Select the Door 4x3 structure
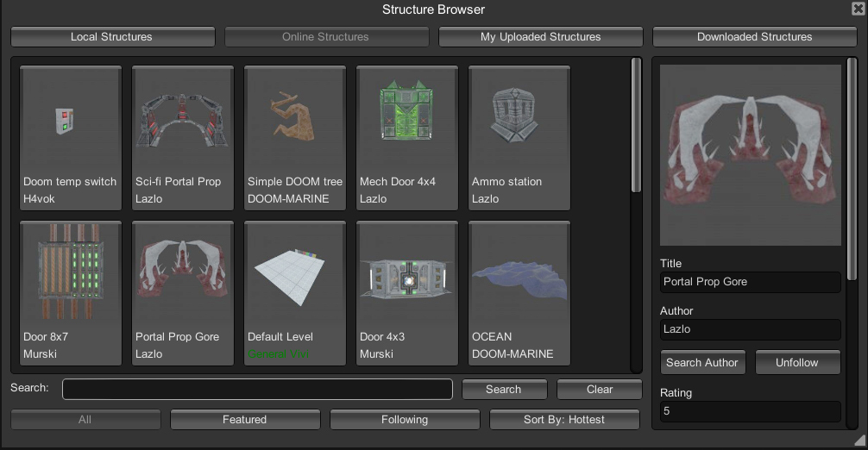Viewport: 868px width, 450px height. [x=407, y=293]
